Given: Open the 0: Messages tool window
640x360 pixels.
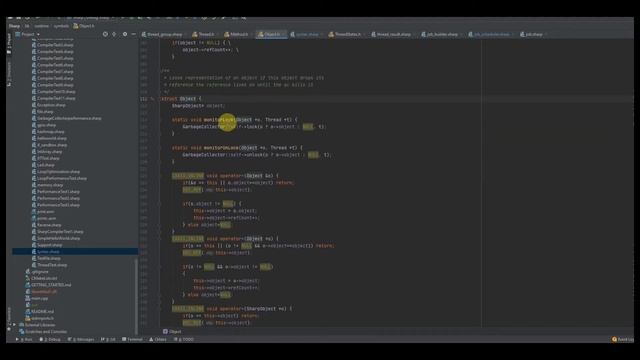Looking at the screenshot, I should point(81,340).
